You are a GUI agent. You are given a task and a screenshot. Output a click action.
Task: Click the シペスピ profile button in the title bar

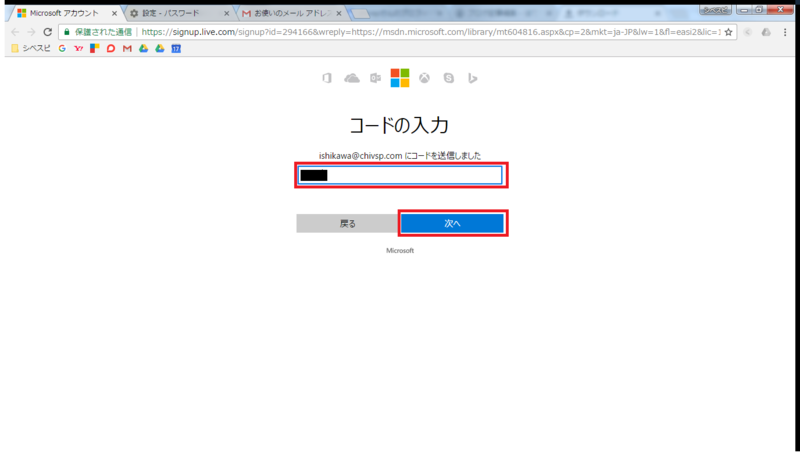pos(715,10)
